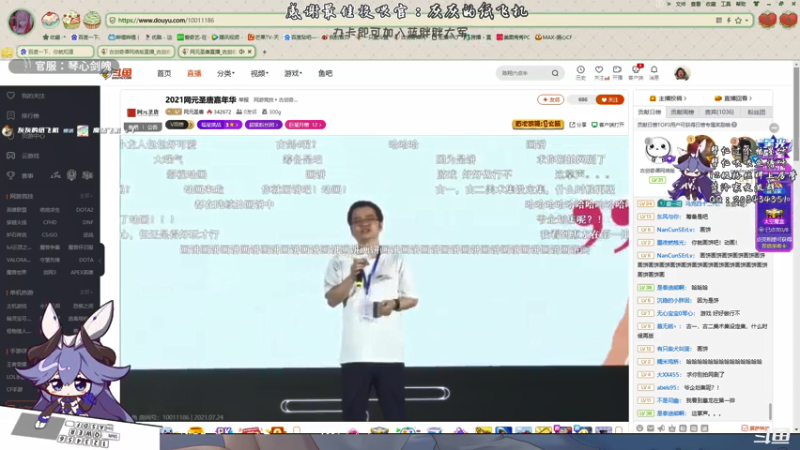The image size is (800, 450).
Task: Click the heart follow-list icon in header
Action: pyautogui.click(x=599, y=70)
